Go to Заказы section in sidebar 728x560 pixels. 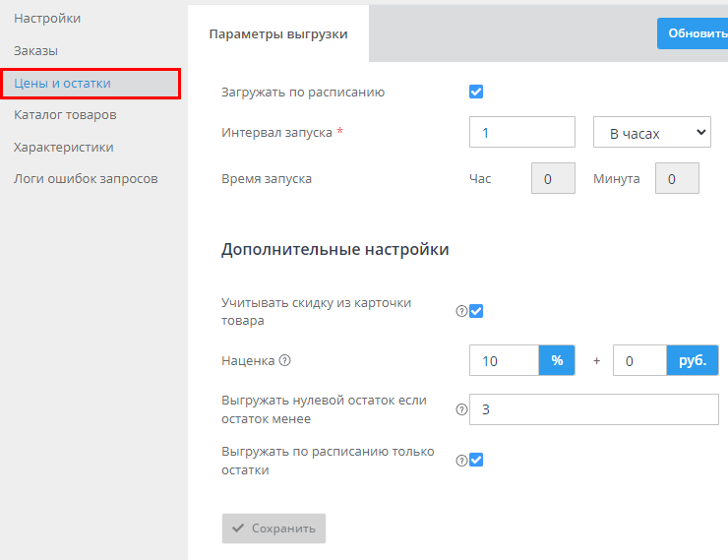coord(35,50)
